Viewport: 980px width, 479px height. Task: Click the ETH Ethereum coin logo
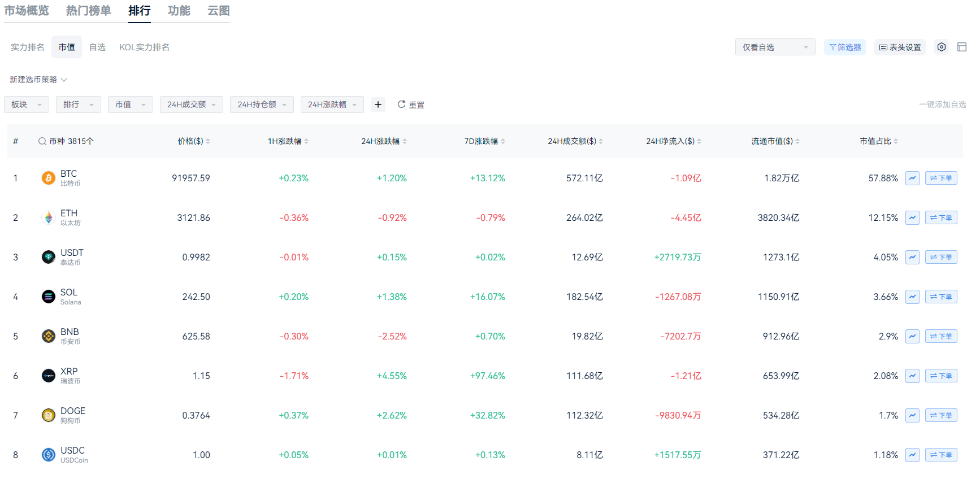coord(49,217)
